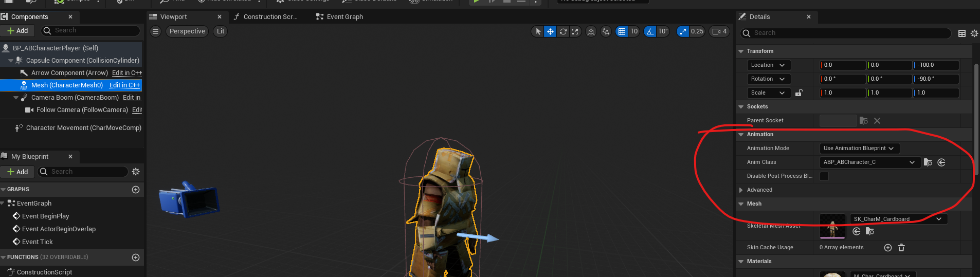
Task: Toggle scale snapping
Action: click(683, 31)
